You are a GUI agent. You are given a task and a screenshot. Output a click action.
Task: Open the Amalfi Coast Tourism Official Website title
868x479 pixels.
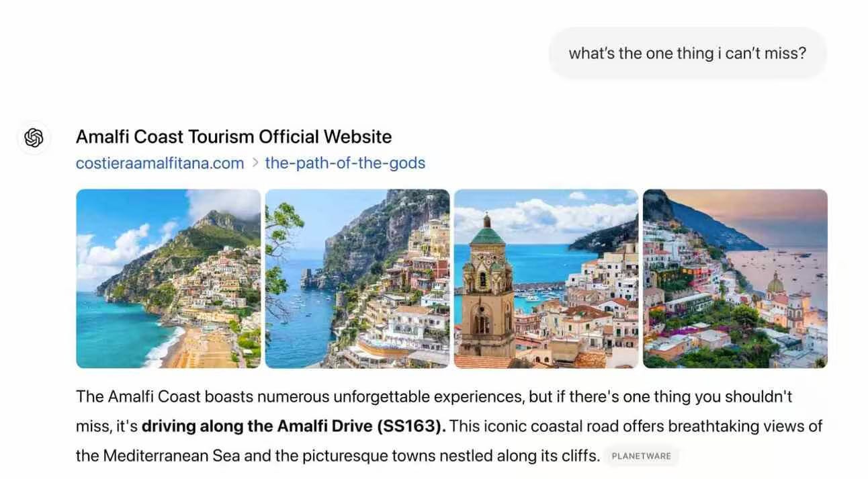click(x=234, y=137)
